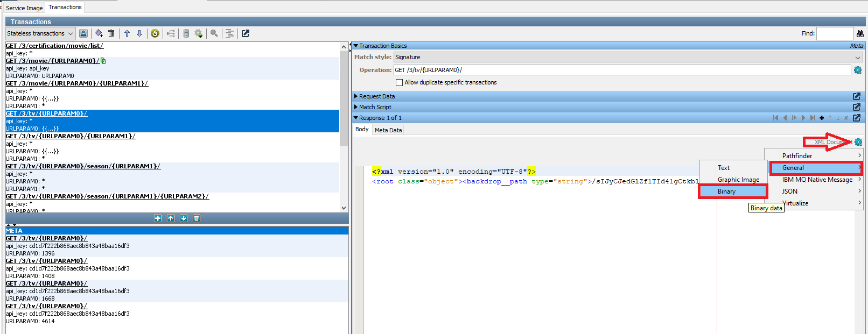This screenshot has height=334, width=868.
Task: Click the green circular refresh icon
Action: (155, 33)
